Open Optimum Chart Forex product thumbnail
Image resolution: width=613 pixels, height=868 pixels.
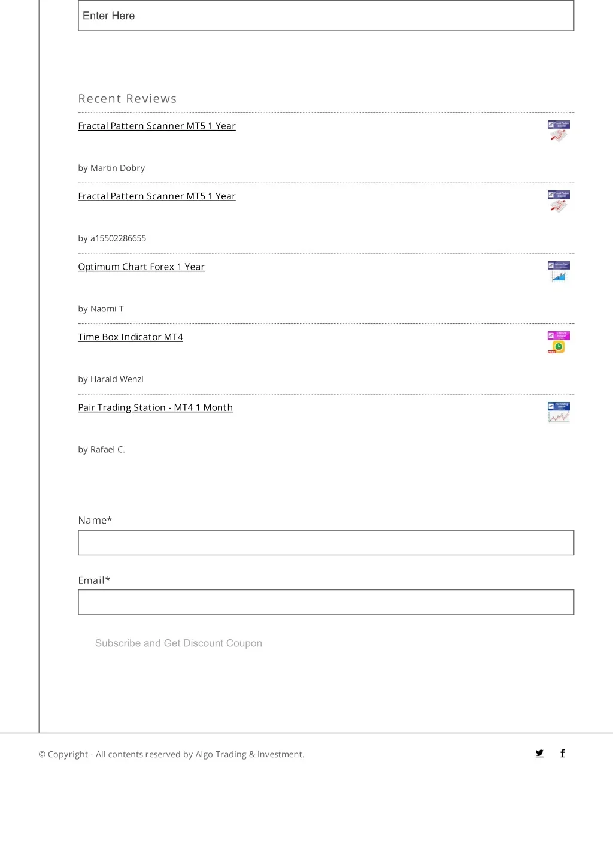click(559, 272)
